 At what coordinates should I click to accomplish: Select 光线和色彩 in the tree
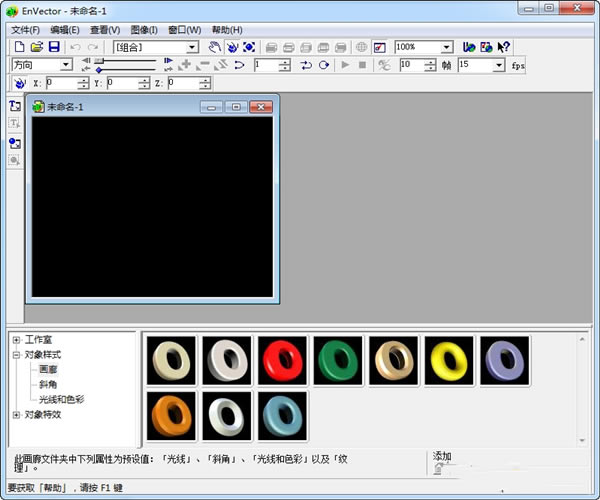pyautogui.click(x=61, y=399)
